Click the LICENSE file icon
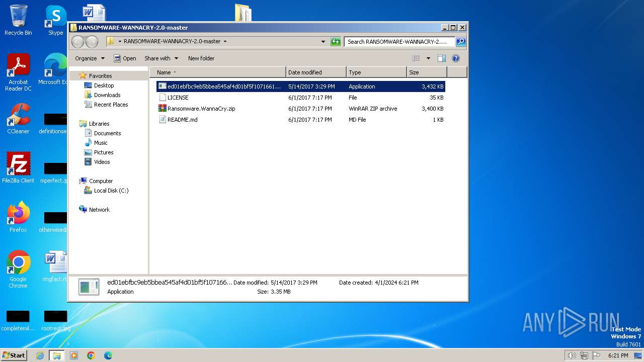 pyautogui.click(x=162, y=97)
